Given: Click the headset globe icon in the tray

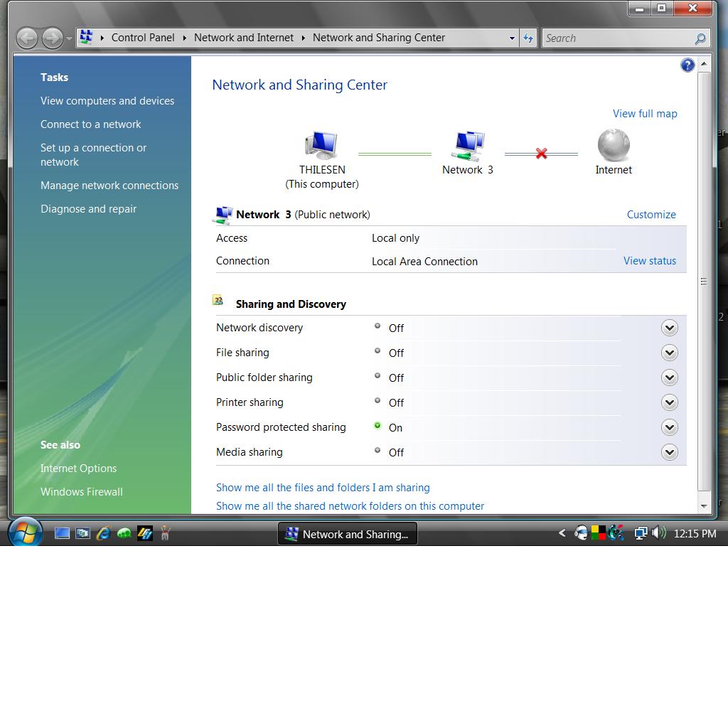Looking at the screenshot, I should coord(580,533).
